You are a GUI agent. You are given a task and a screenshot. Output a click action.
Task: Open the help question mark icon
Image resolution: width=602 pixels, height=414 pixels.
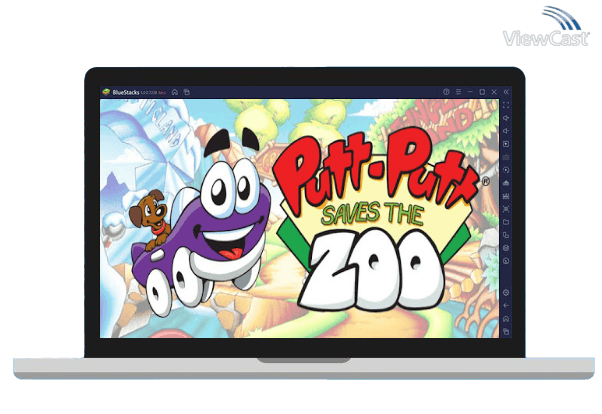point(446,92)
